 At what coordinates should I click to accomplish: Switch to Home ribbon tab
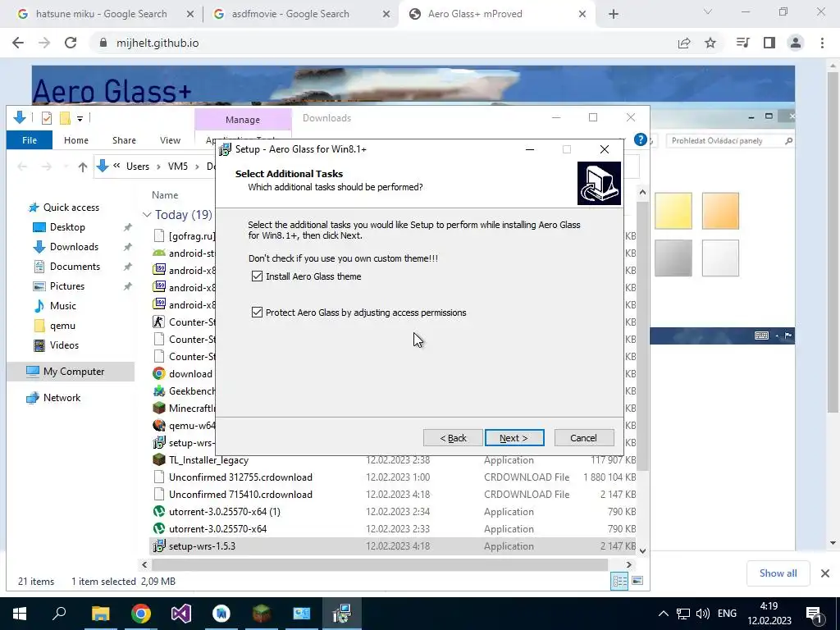click(x=76, y=140)
